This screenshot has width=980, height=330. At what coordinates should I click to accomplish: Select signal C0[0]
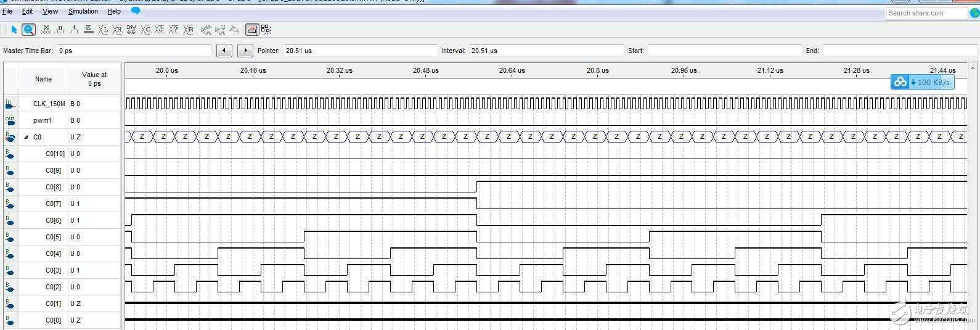pyautogui.click(x=54, y=320)
